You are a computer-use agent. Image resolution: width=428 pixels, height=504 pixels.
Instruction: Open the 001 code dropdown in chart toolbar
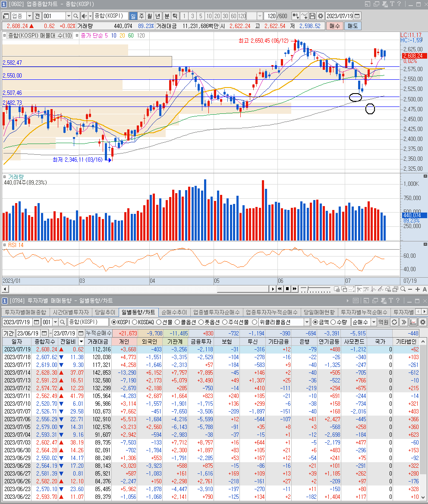coord(69,16)
